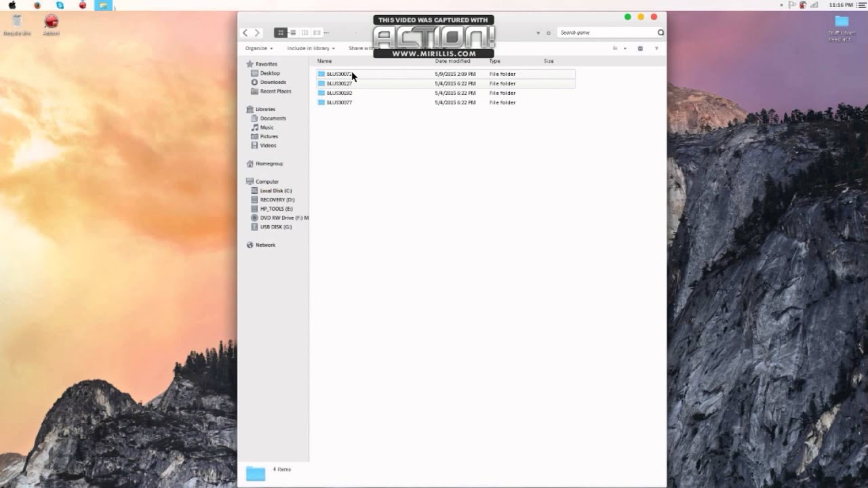
Task: Open Homegroup in the sidebar
Action: 269,163
